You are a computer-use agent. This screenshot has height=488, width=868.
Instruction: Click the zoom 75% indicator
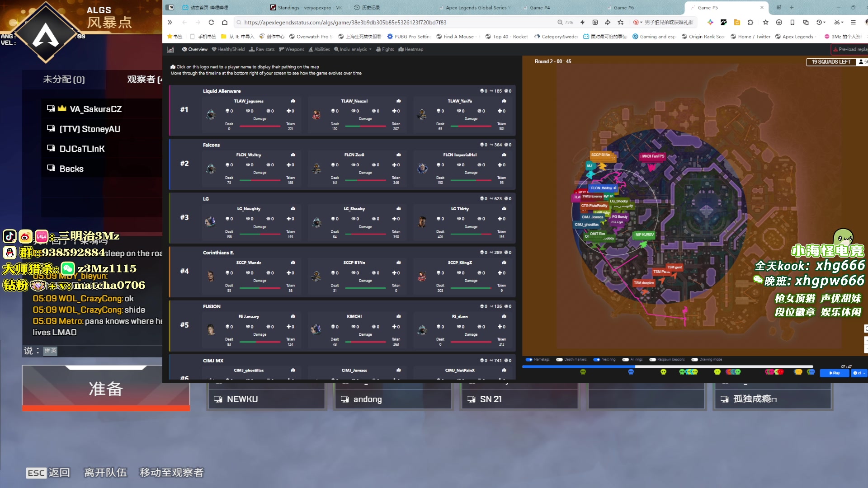tap(565, 22)
